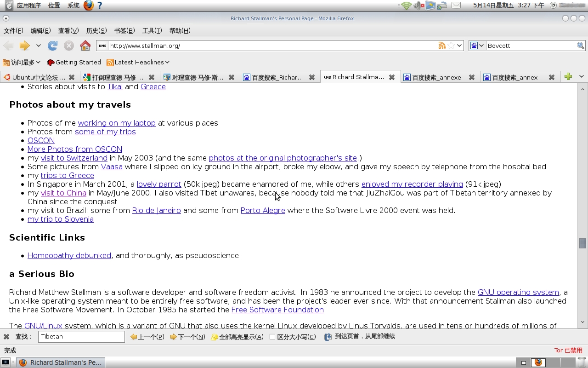Image resolution: width=588 pixels, height=368 pixels.
Task: Open the Free Software Foundation link
Action: point(277,310)
